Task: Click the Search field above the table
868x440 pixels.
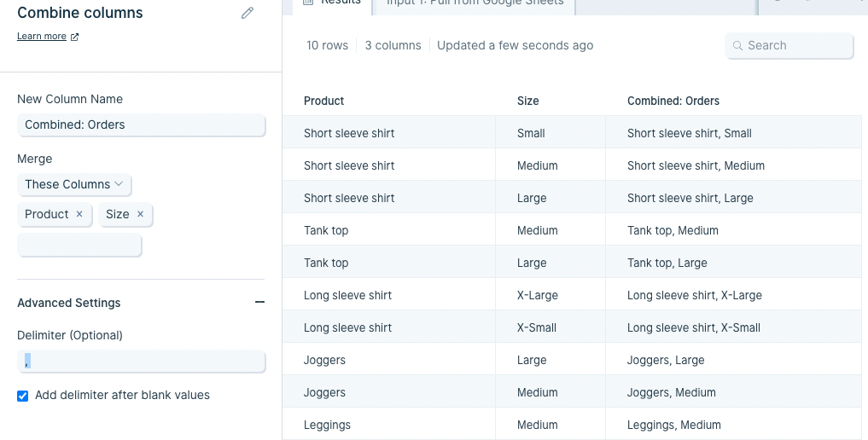Action: [x=789, y=46]
